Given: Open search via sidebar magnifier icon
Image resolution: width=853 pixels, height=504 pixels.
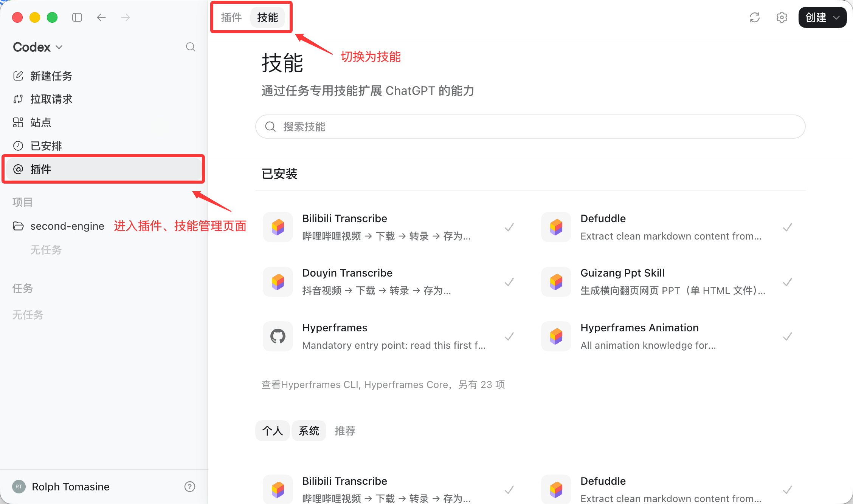Looking at the screenshot, I should point(191,47).
